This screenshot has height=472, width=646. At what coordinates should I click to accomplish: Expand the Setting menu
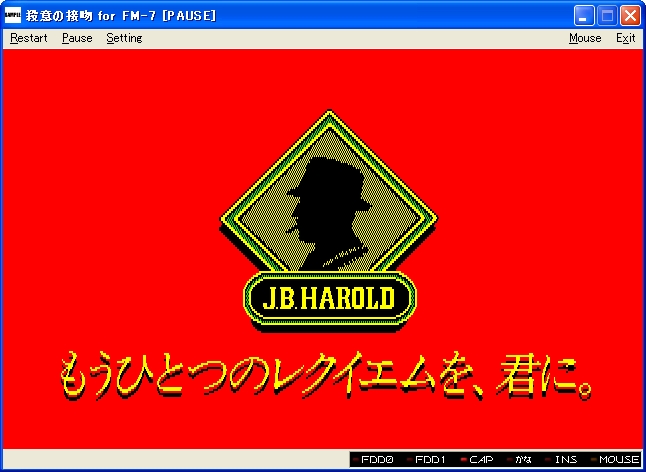(124, 38)
